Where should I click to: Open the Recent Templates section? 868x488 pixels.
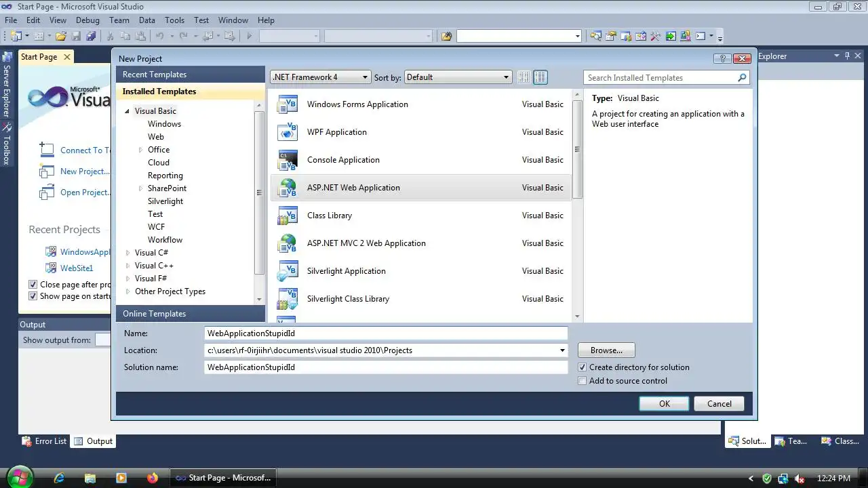191,75
